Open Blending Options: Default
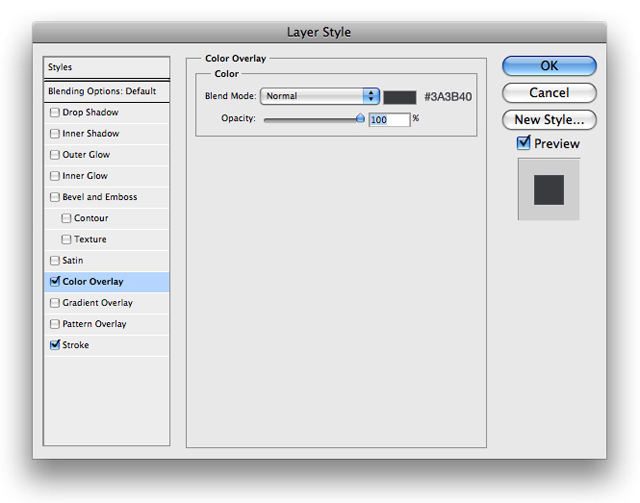Screen dimensions: 640x503 click(x=107, y=91)
